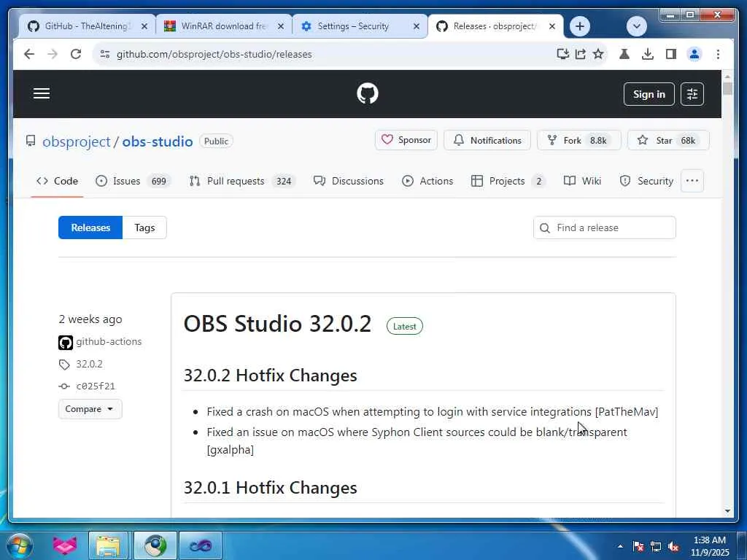This screenshot has height=560, width=747.
Task: Bookmark this page with the star icon
Action: click(598, 54)
